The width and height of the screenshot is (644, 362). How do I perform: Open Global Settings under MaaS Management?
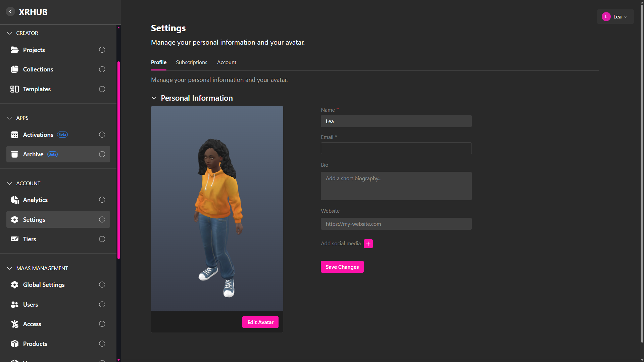[15, 285]
